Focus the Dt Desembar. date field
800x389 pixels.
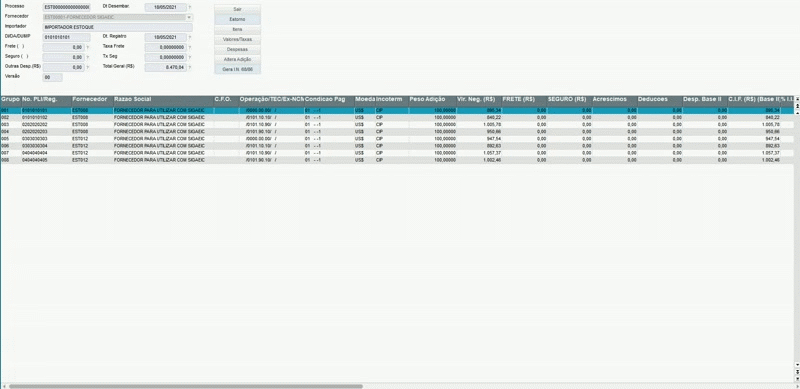pyautogui.click(x=165, y=8)
